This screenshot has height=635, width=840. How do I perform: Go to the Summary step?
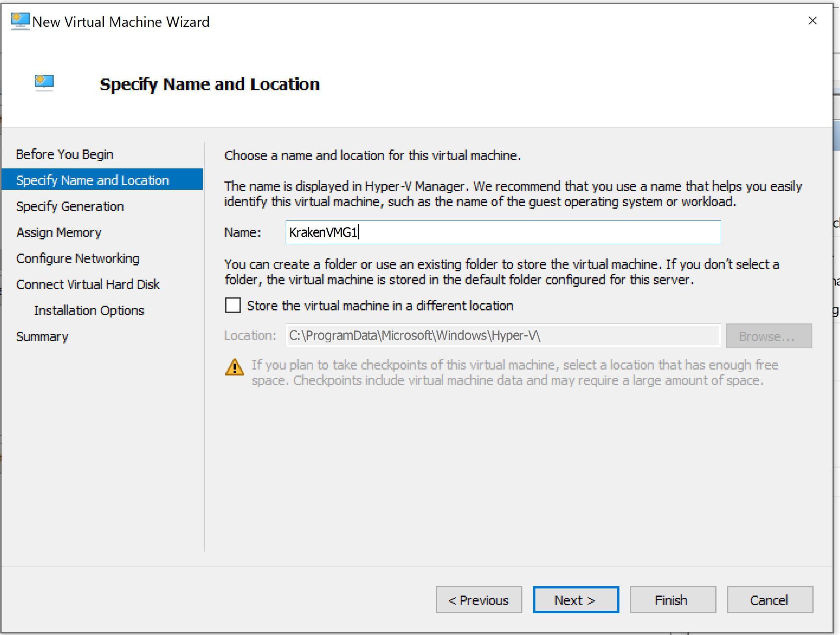42,336
